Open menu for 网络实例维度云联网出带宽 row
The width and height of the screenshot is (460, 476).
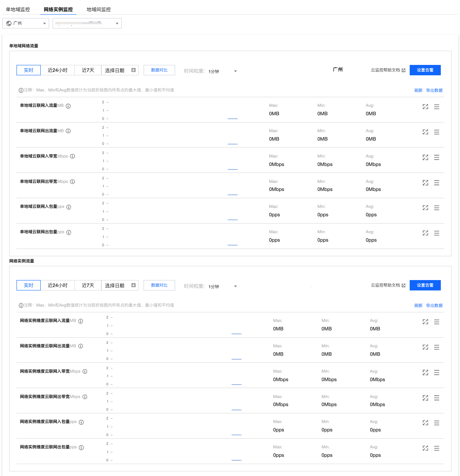click(437, 398)
